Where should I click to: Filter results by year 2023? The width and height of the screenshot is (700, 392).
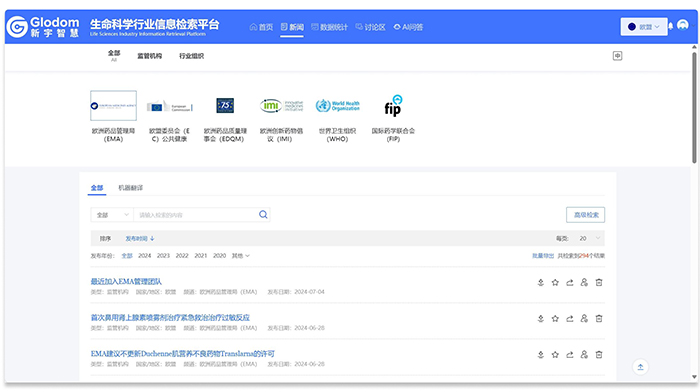point(163,256)
